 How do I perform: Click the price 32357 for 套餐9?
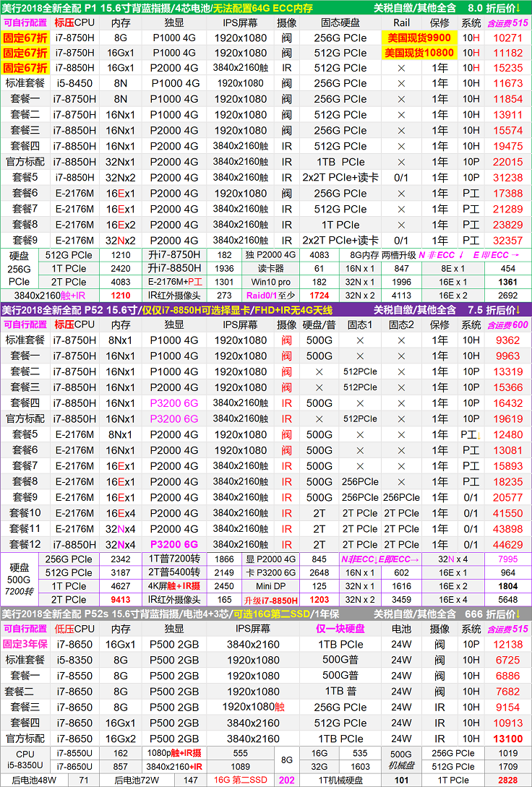click(x=507, y=241)
